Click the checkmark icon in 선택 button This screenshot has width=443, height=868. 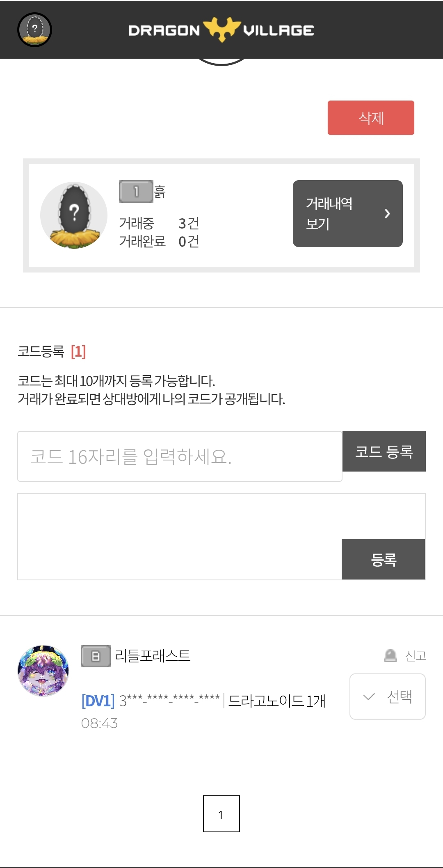(369, 696)
